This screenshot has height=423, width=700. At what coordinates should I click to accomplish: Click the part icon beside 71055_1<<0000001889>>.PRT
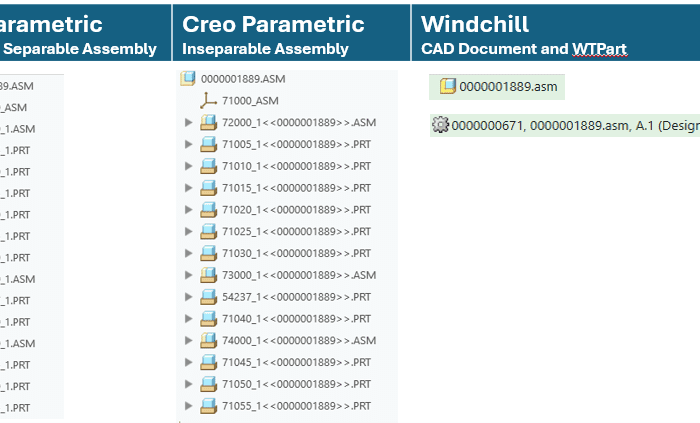(x=208, y=406)
